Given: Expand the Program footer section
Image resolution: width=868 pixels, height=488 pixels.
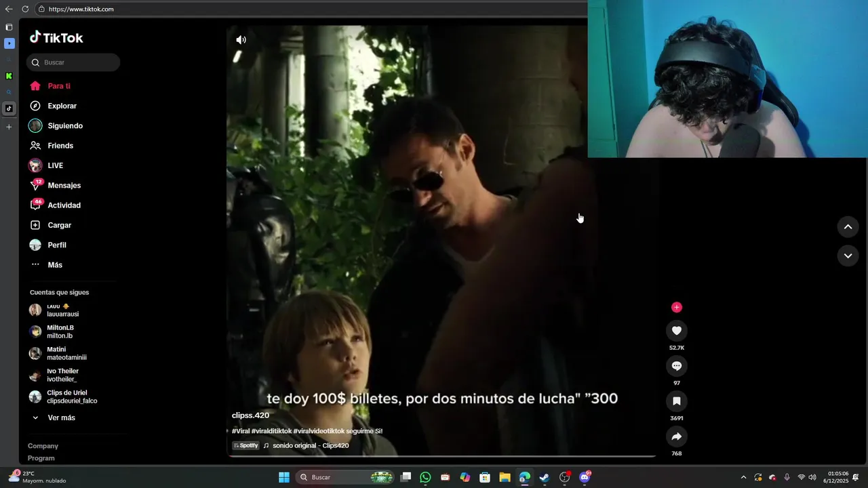Looking at the screenshot, I should click(41, 458).
